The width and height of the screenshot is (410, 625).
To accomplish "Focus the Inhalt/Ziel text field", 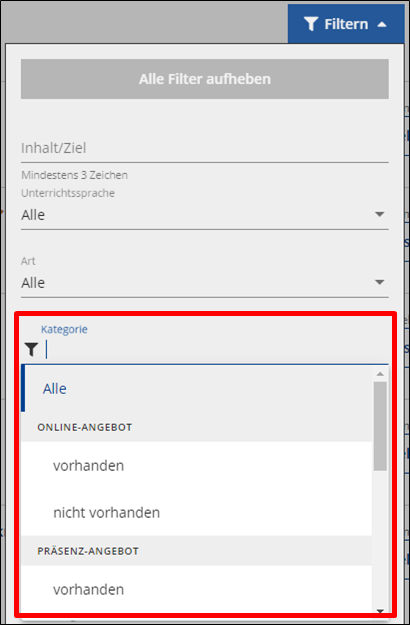I will [x=205, y=148].
